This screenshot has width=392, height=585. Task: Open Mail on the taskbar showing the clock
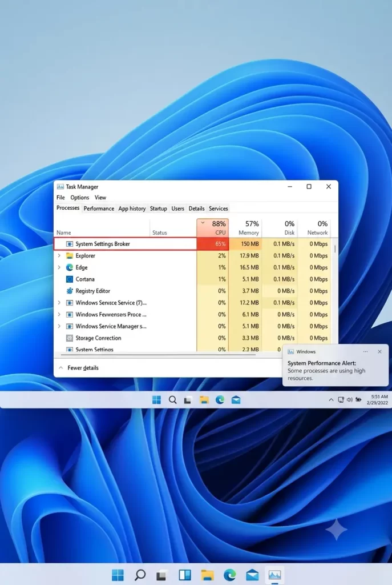pos(236,400)
